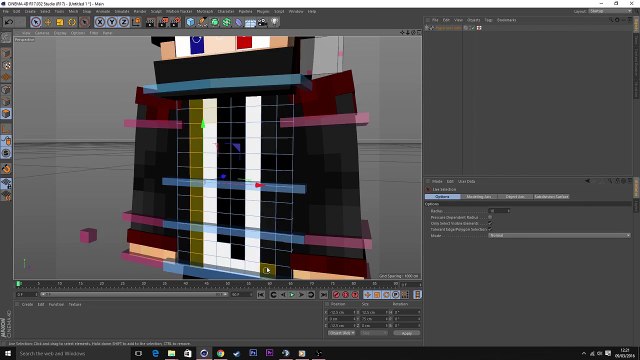The height and width of the screenshot is (360, 640).
Task: Toggle world coordinate system icon
Action: [x=136, y=22]
